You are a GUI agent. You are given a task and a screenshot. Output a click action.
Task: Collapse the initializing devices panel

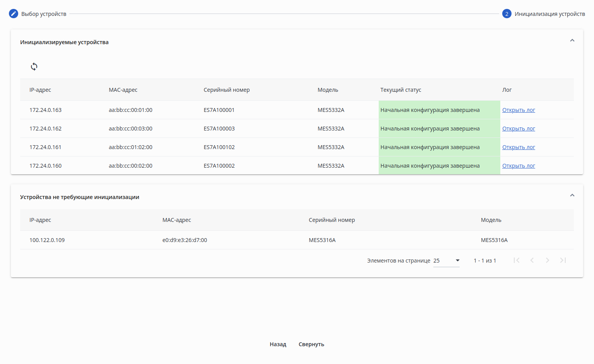pyautogui.click(x=572, y=41)
